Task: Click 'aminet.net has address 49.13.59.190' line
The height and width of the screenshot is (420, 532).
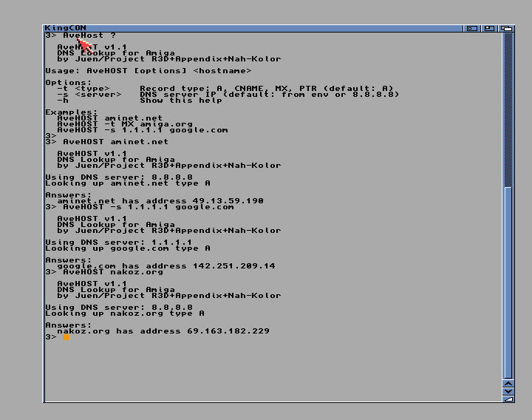Action: click(x=160, y=201)
